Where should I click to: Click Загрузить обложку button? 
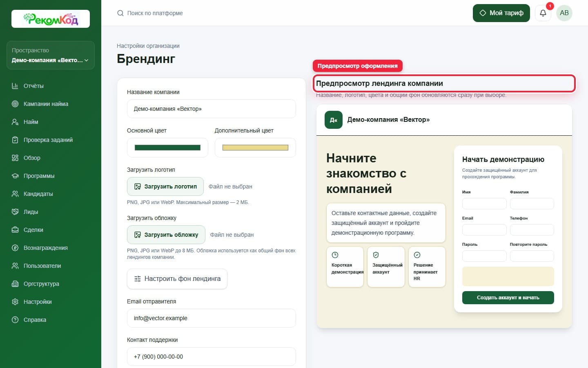pos(166,235)
